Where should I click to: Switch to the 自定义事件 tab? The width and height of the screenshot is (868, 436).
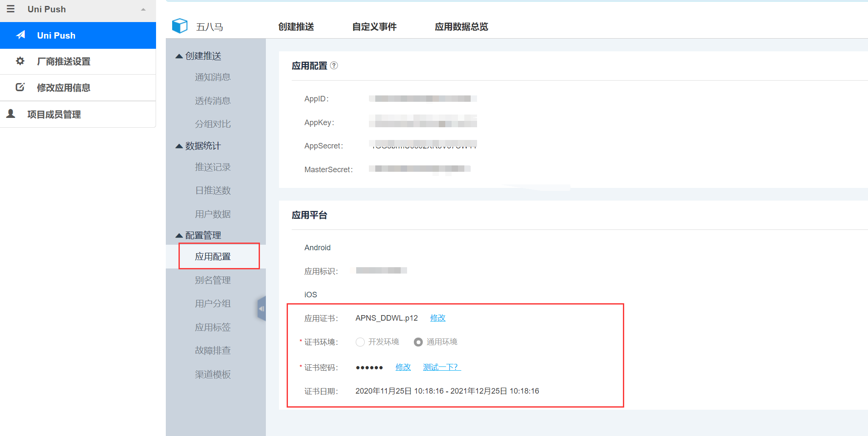pyautogui.click(x=374, y=27)
